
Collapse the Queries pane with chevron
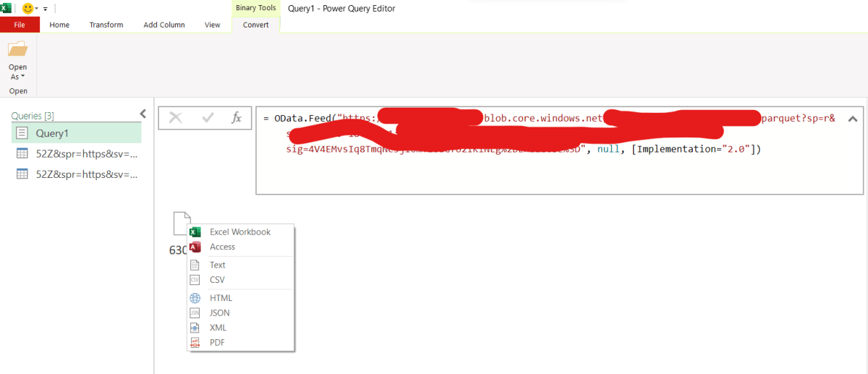(x=142, y=114)
